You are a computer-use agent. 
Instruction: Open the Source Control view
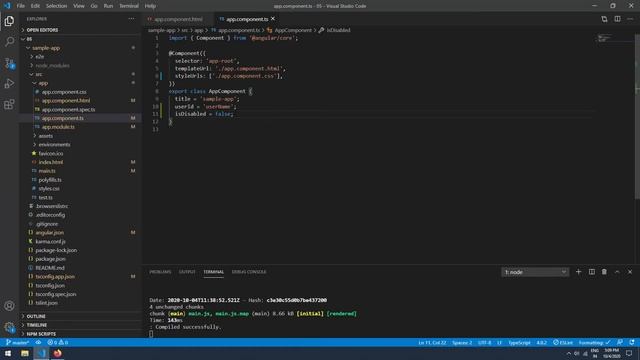(x=9, y=63)
